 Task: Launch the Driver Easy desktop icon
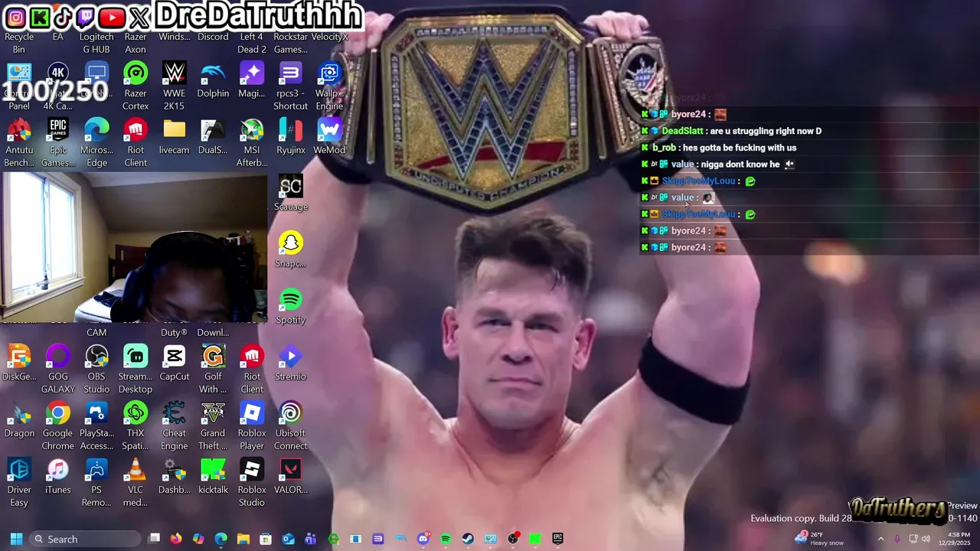point(19,483)
